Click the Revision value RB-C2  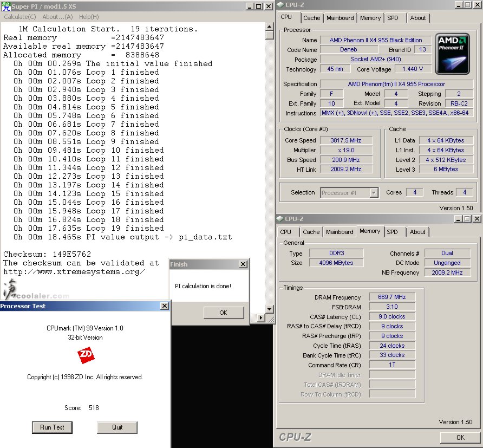pyautogui.click(x=459, y=103)
